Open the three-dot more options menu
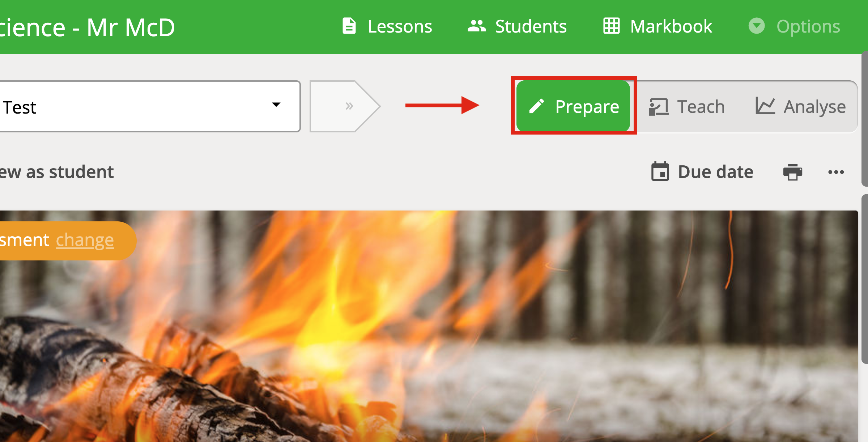 click(x=836, y=172)
